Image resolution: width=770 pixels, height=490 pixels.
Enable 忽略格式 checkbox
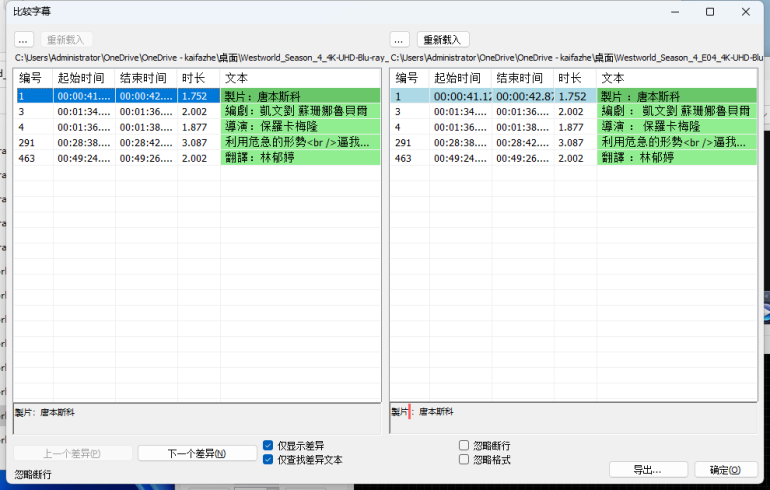click(464, 460)
